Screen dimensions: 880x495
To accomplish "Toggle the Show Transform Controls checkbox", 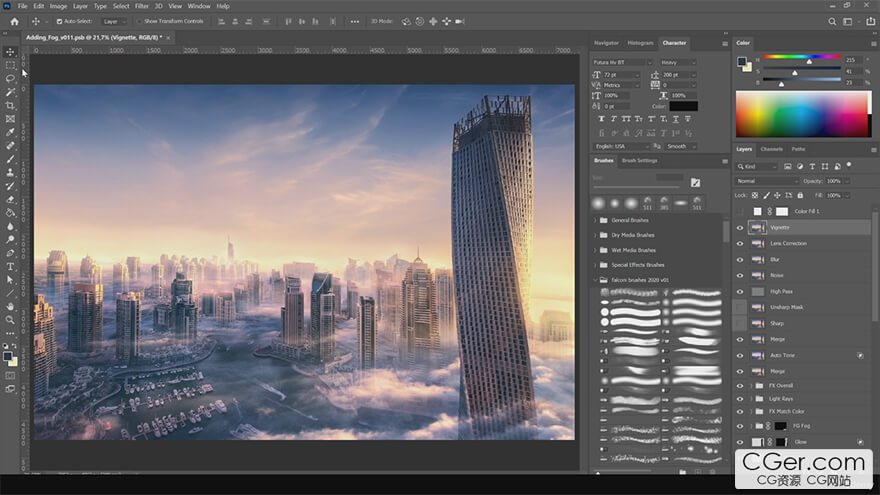I will point(139,21).
